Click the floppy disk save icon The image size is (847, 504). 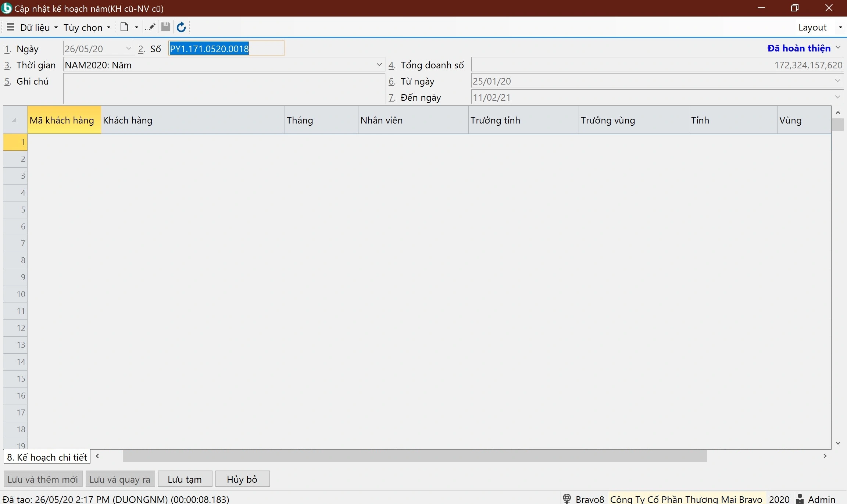(166, 27)
